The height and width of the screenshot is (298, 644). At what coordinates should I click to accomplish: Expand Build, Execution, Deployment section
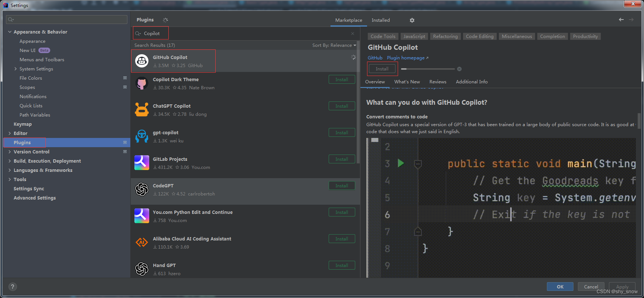click(x=10, y=161)
